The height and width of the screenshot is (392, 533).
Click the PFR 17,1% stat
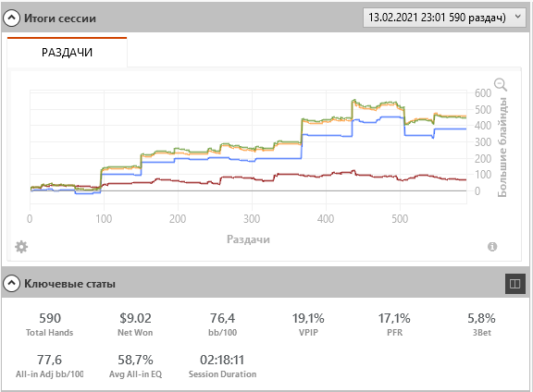(x=394, y=325)
